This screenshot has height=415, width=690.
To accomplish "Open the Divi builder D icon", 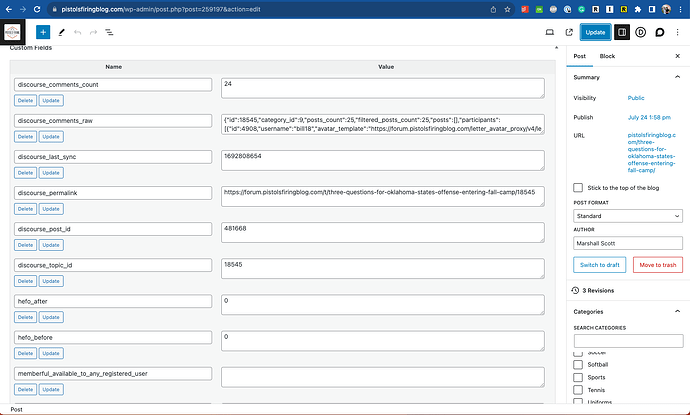I will [x=641, y=32].
